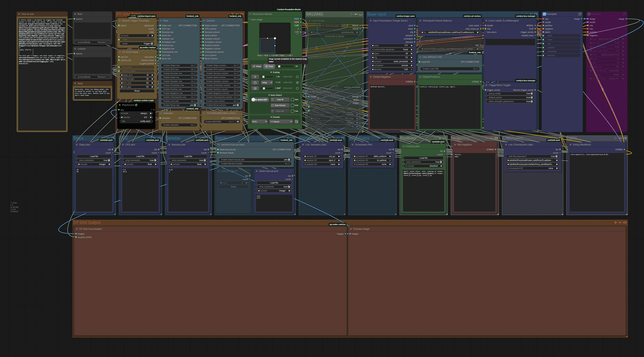The height and width of the screenshot is (357, 644).
Task: Click the upscale arrow icon in Scaling
Action: point(255,77)
